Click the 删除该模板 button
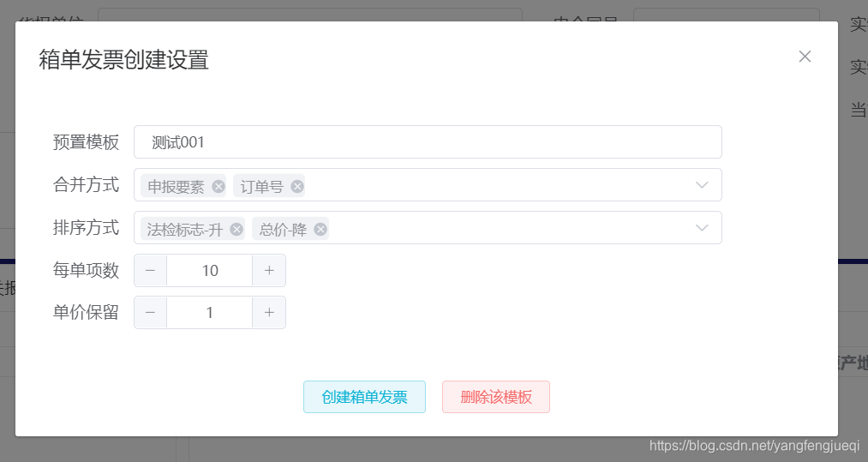This screenshot has width=868, height=462. pos(496,397)
